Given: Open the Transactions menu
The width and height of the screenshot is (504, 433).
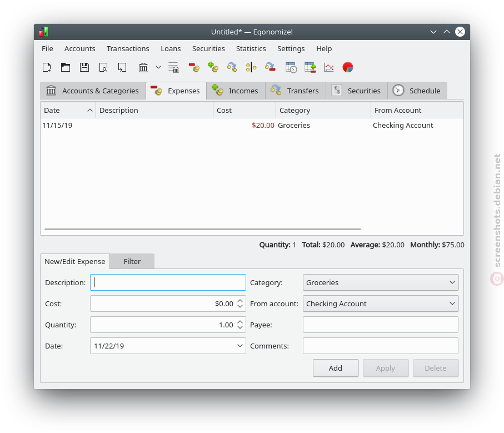Looking at the screenshot, I should click(128, 48).
